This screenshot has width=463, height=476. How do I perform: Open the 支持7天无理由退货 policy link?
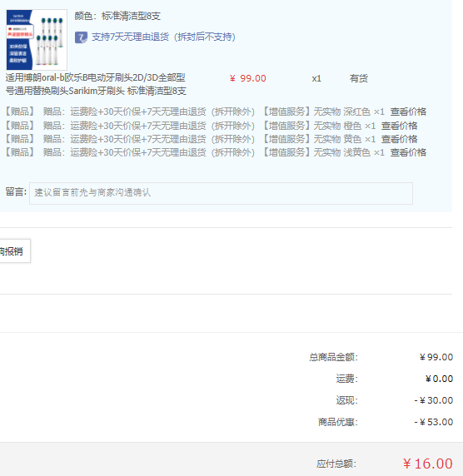(163, 37)
